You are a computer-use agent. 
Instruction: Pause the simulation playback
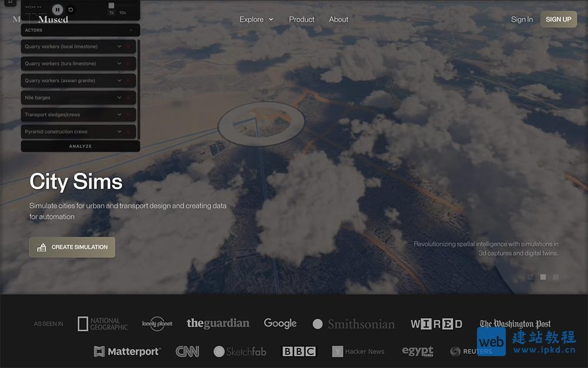pos(57,9)
